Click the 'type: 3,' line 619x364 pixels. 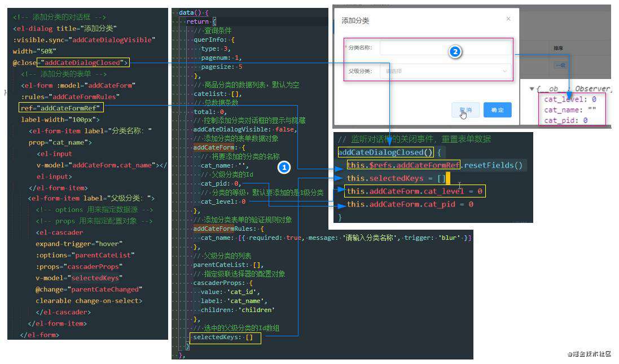216,49
